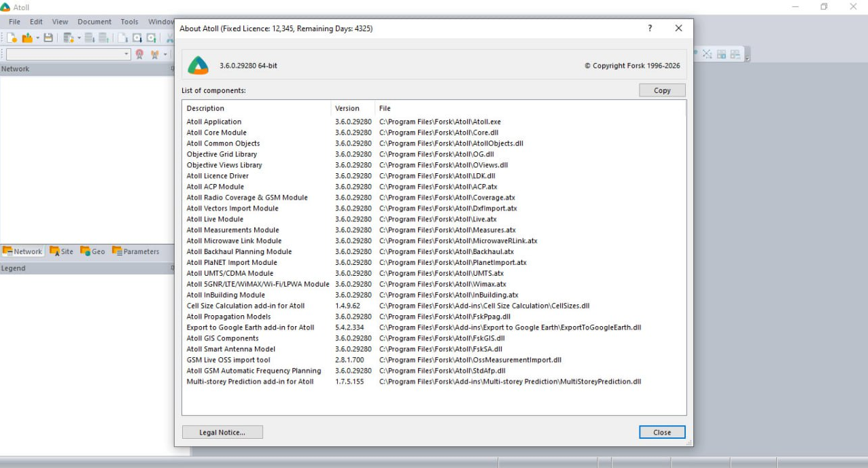Click the Atoll logo in the main title bar
868x468 pixels.
click(5, 7)
